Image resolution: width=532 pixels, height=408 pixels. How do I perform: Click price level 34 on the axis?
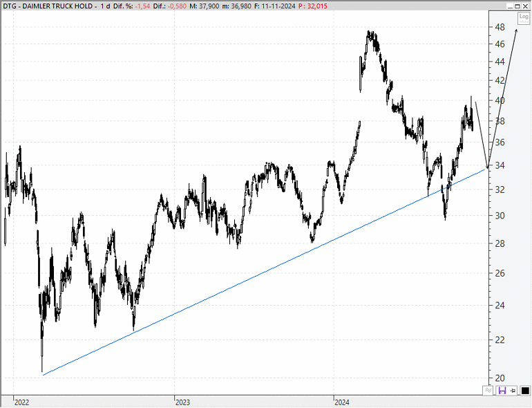(x=500, y=165)
